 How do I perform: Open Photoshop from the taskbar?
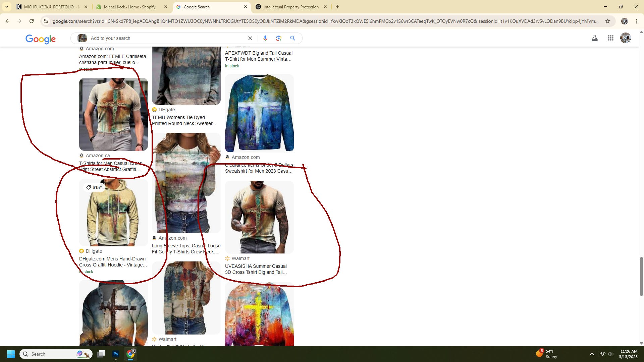pos(116,354)
